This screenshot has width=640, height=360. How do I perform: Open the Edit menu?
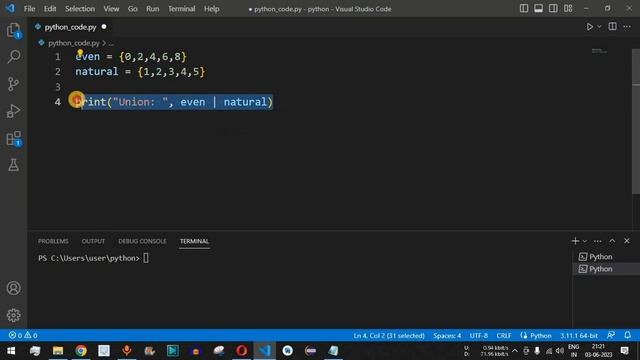(50, 9)
